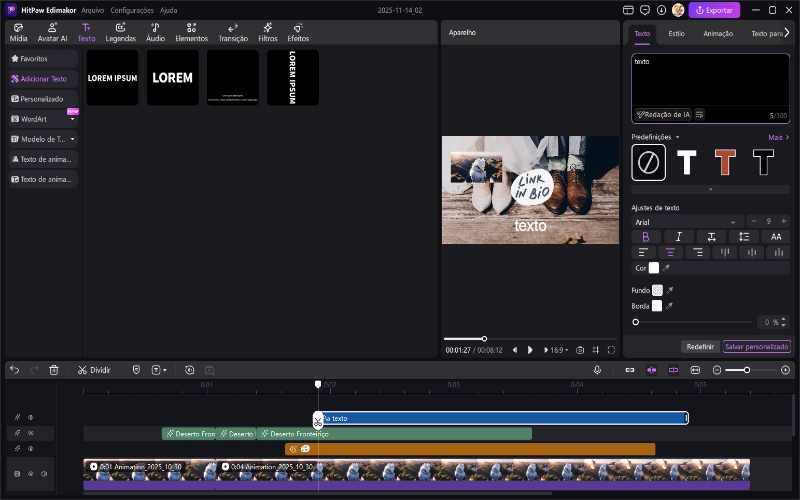Select the Avatar AI tool
The height and width of the screenshot is (500, 800).
click(52, 32)
